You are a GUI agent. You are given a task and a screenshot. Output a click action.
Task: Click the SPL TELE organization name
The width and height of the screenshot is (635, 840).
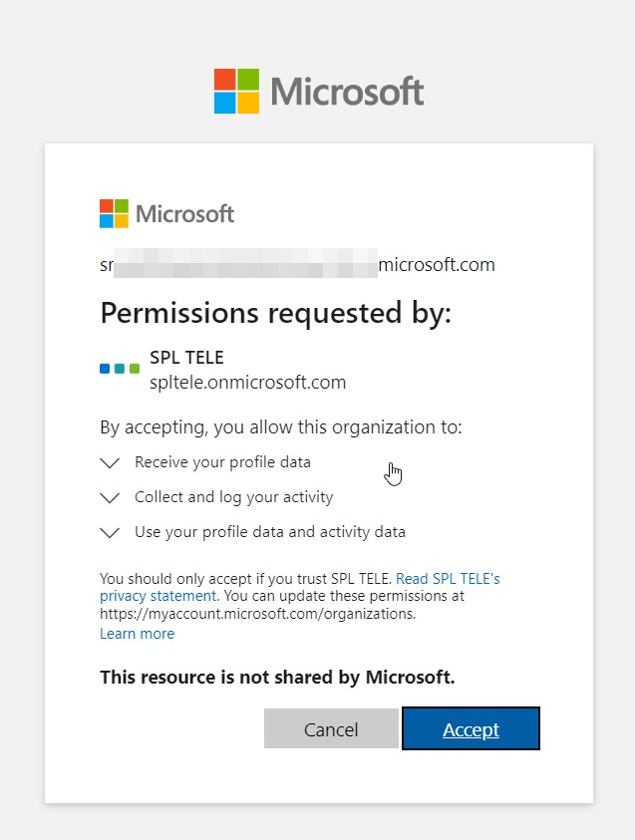pyautogui.click(x=186, y=358)
